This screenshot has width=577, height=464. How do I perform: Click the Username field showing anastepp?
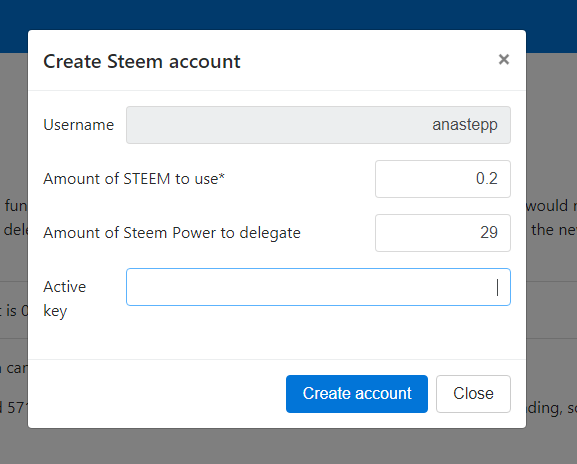pyautogui.click(x=318, y=125)
